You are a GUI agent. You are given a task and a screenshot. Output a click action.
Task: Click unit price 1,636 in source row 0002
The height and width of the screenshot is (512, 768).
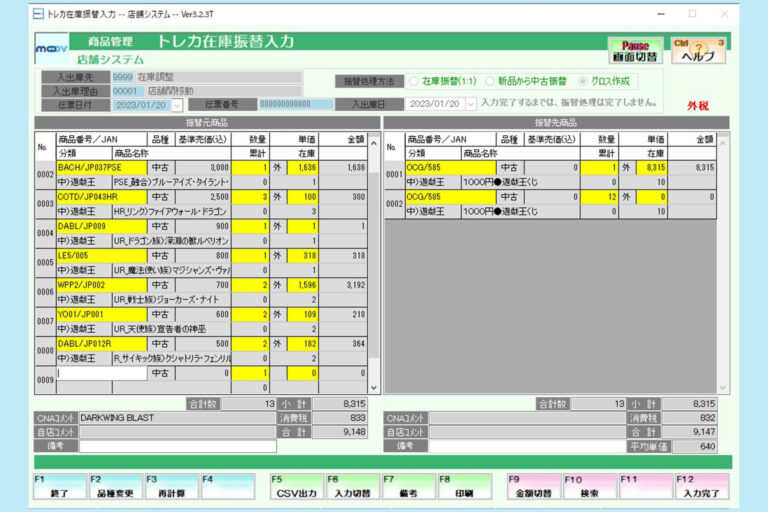pos(302,168)
